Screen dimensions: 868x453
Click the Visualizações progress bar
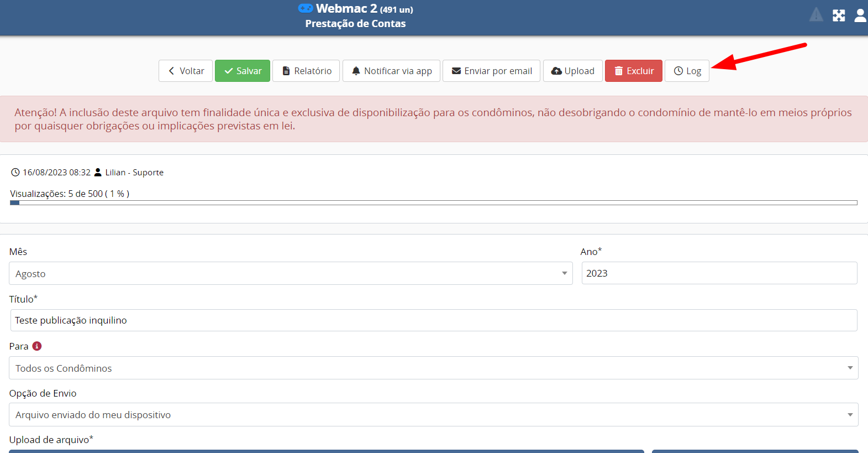(x=433, y=203)
